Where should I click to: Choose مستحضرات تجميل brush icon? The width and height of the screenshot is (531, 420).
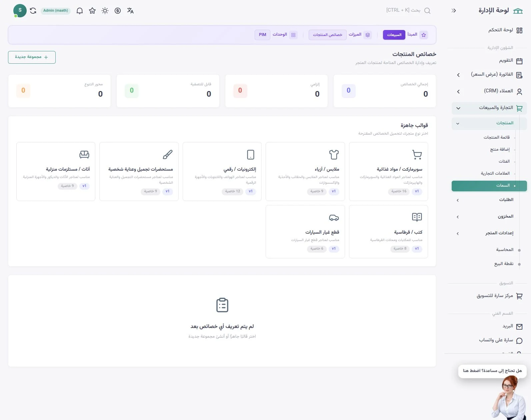click(x=168, y=155)
